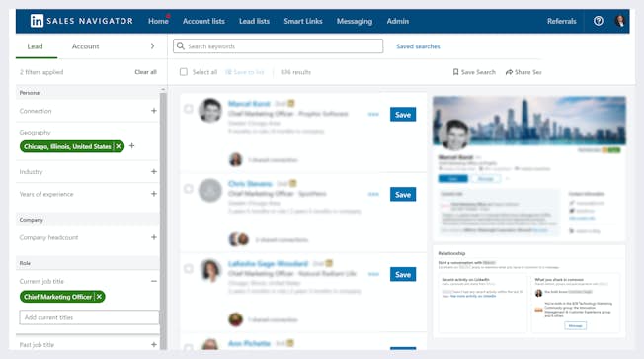Switch to the Account filters tab
The height and width of the screenshot is (359, 644).
point(85,46)
